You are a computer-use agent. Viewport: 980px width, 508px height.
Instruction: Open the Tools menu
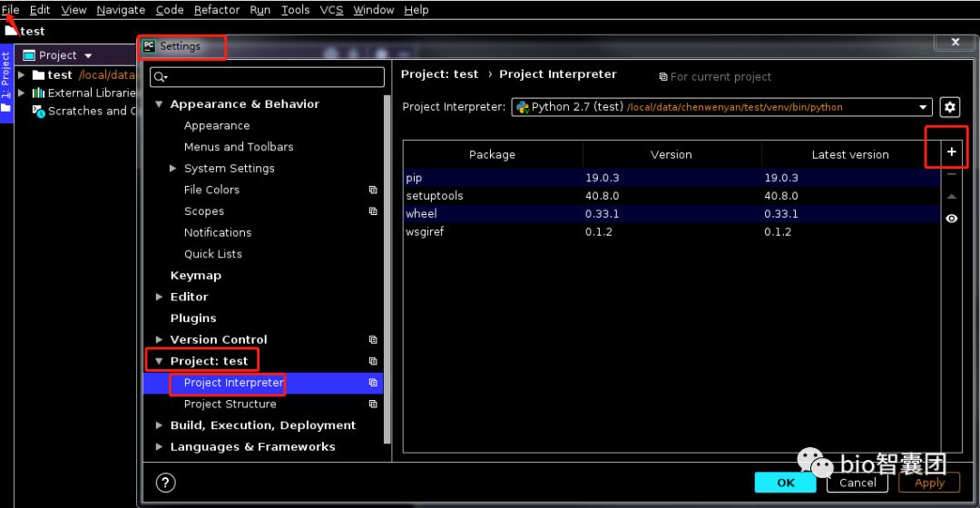point(295,10)
